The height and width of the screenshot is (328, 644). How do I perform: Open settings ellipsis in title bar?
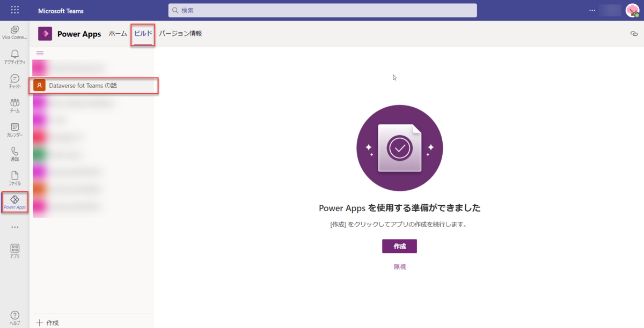tap(592, 10)
